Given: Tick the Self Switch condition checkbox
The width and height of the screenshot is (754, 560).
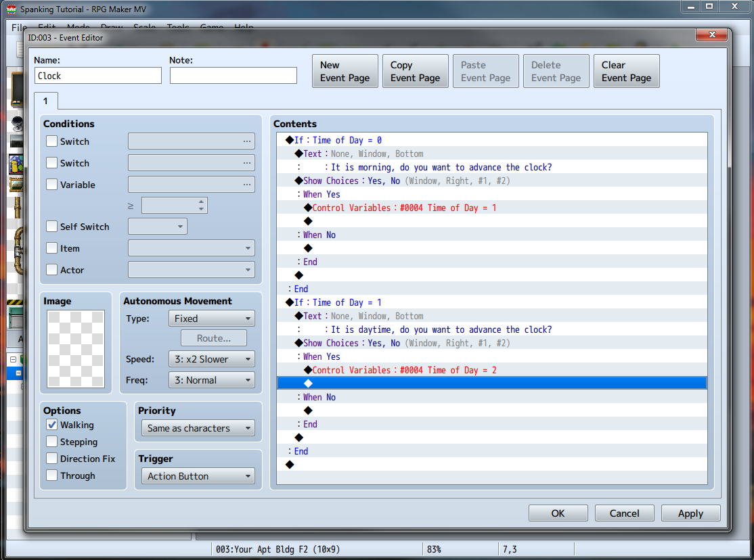Looking at the screenshot, I should tap(51, 227).
